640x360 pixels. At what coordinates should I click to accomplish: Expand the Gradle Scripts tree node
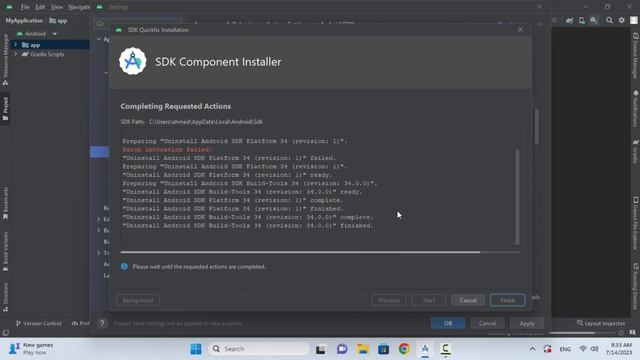16,54
